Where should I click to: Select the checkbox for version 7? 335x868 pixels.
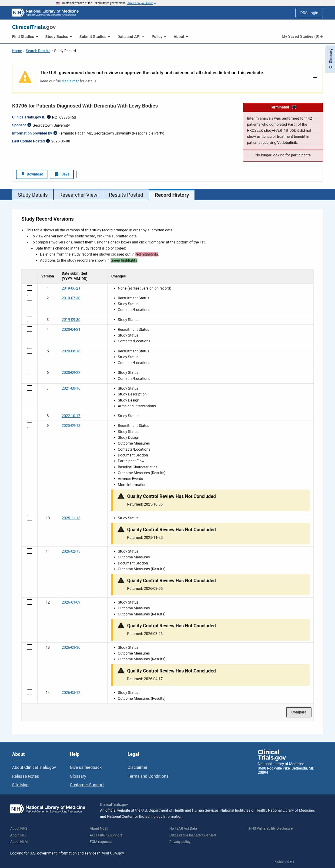[30, 388]
